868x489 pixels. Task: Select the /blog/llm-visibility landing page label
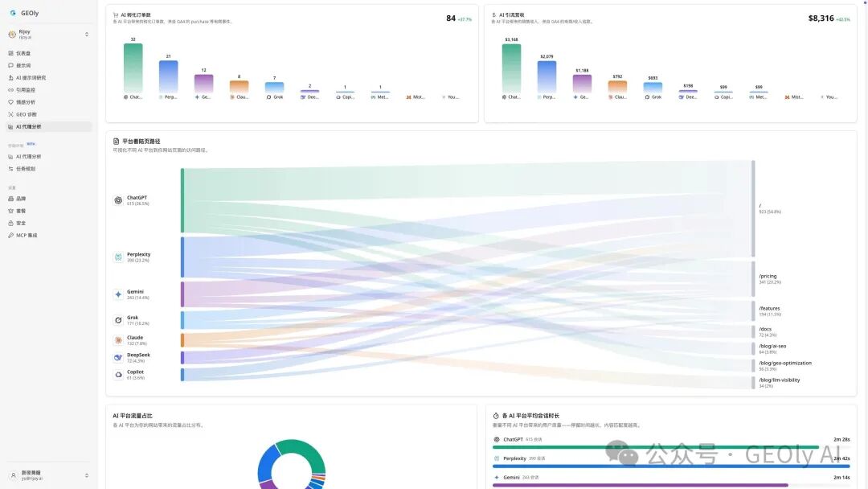(x=780, y=380)
